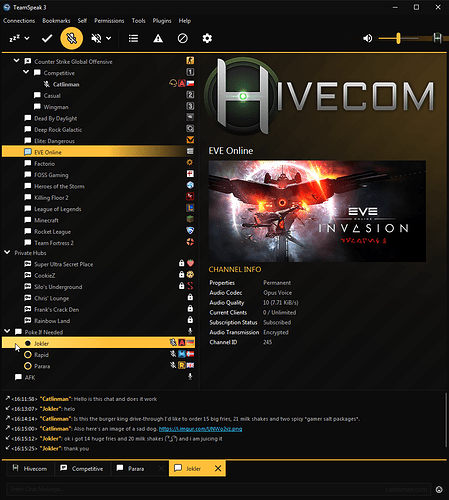Open the away status dropdown arrow

coord(27,38)
